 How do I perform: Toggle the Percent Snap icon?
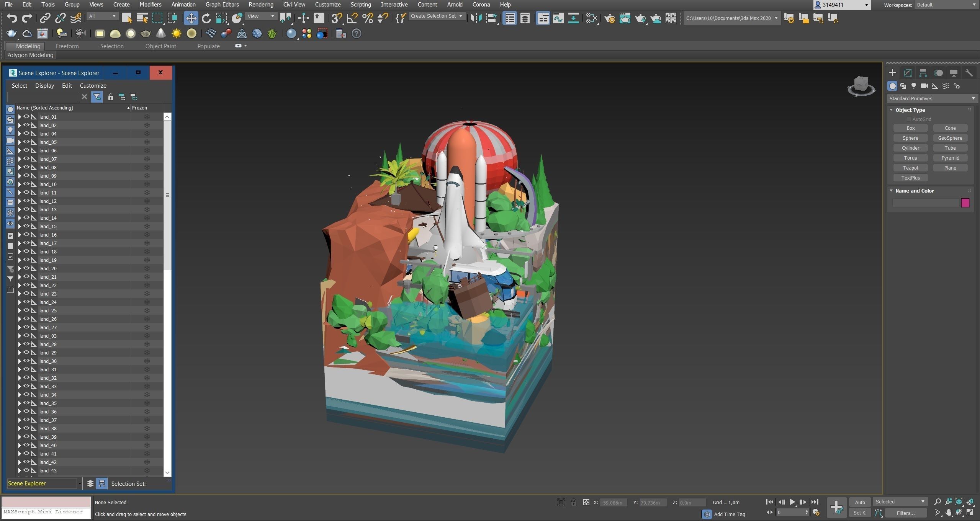[368, 18]
